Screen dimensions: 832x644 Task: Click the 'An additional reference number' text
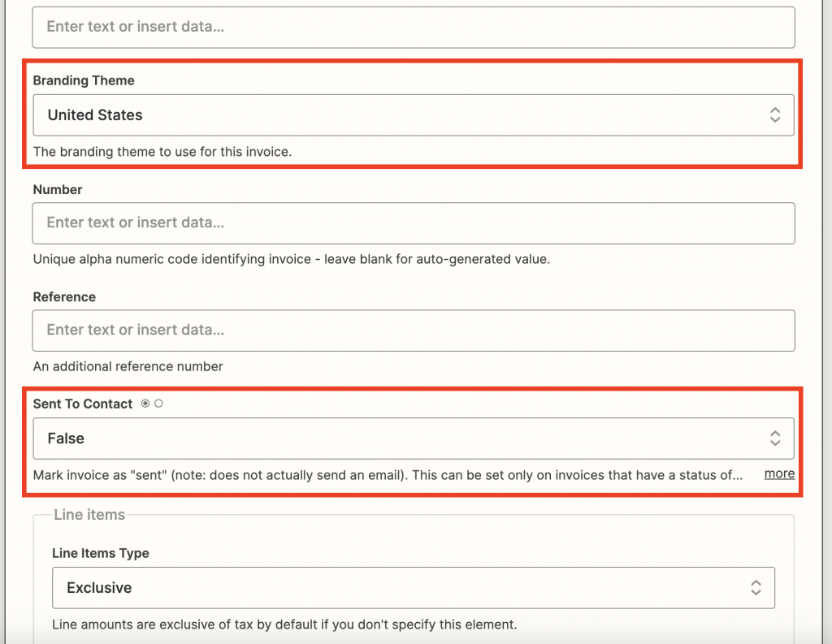click(128, 366)
